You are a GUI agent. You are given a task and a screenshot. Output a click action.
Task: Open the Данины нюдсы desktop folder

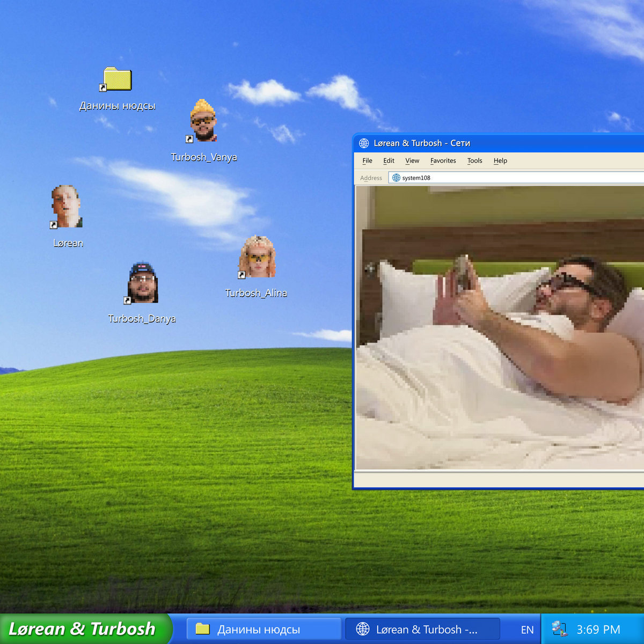[117, 80]
